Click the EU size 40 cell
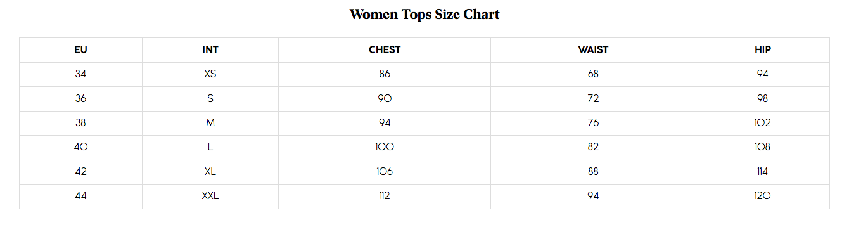Screen dimensions: 868x234 80,147
